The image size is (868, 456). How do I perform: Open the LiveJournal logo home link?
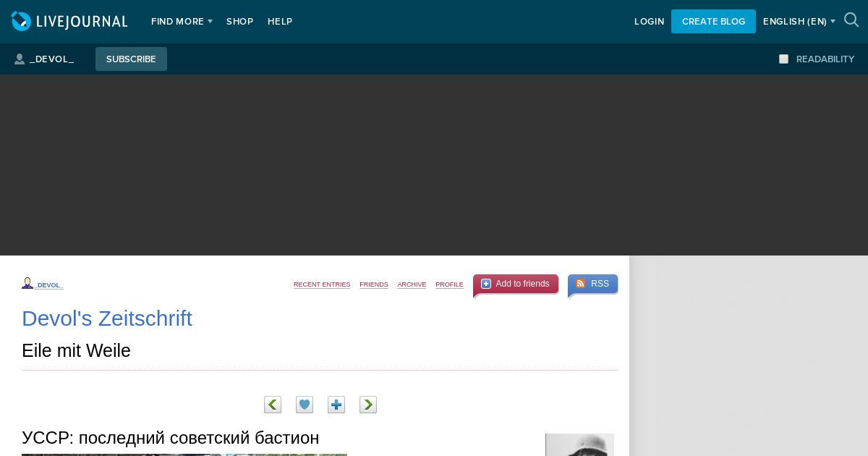coord(69,22)
